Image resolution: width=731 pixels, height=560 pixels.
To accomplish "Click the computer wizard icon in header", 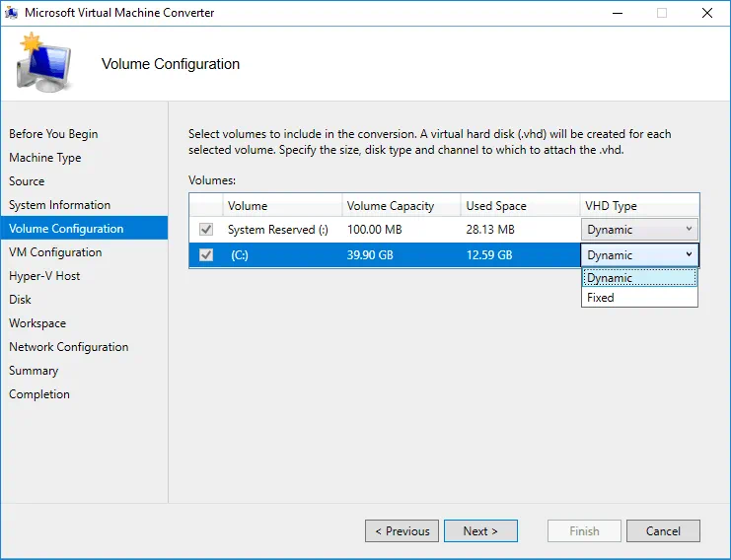I will [43, 65].
